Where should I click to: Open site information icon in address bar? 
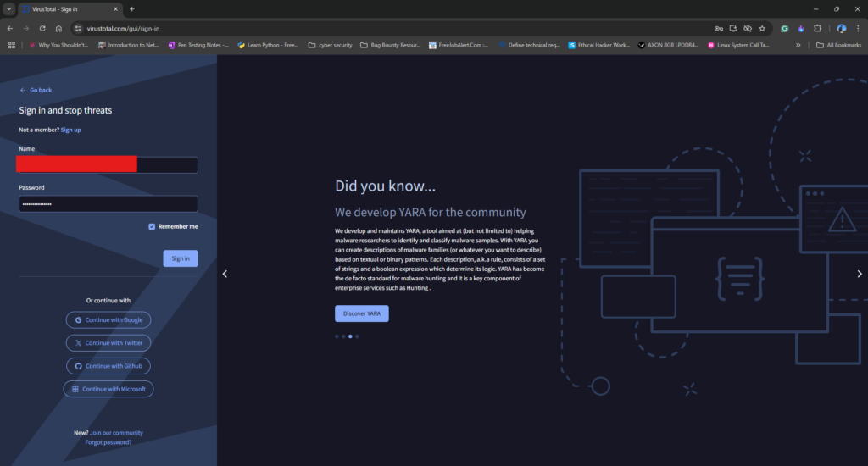78,28
